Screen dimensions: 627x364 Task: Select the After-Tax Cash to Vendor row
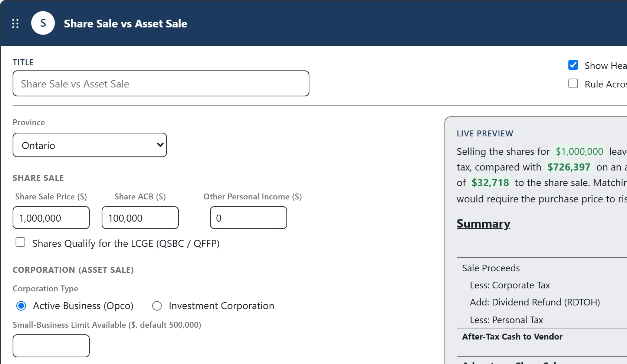coord(542,337)
